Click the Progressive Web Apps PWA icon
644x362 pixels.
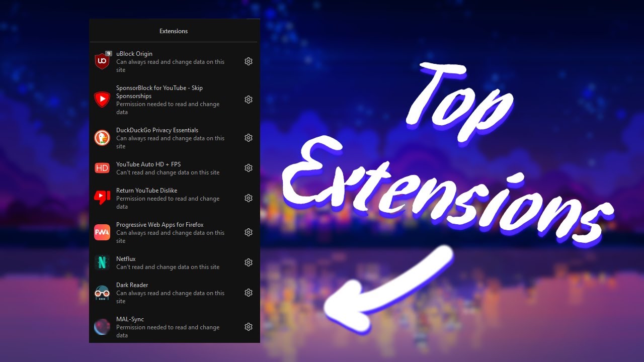[102, 232]
